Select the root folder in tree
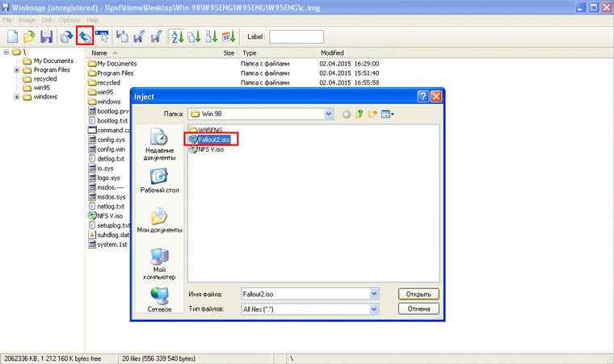Screen dimensions: 614x364 (x=19, y=52)
